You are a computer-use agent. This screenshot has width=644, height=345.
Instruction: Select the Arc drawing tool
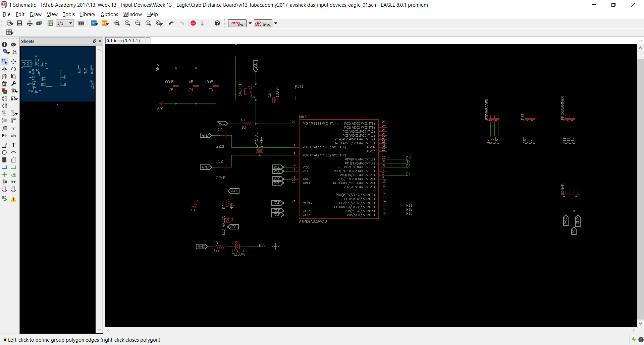pyautogui.click(x=13, y=152)
